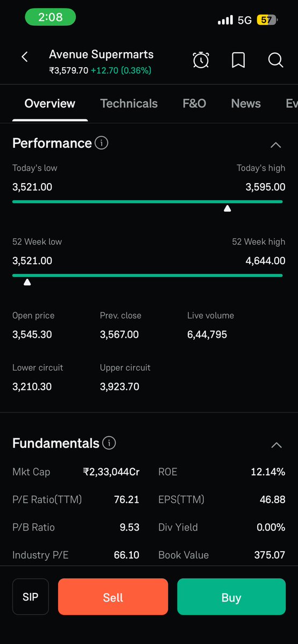Tap the Fundamentals heading
Image resolution: width=298 pixels, height=644 pixels.
[x=55, y=443]
